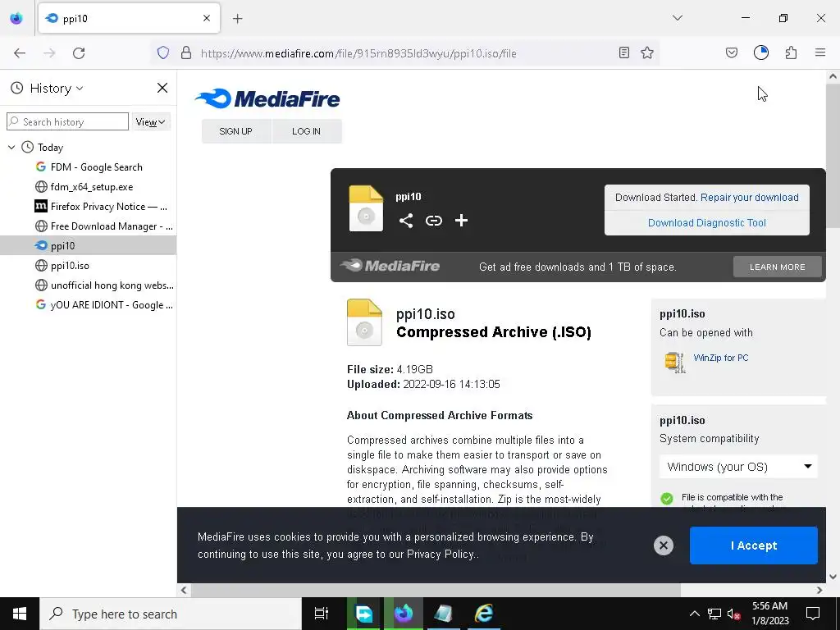Click the horizontal scrollbar left arrow
840x630 pixels.
tap(184, 591)
